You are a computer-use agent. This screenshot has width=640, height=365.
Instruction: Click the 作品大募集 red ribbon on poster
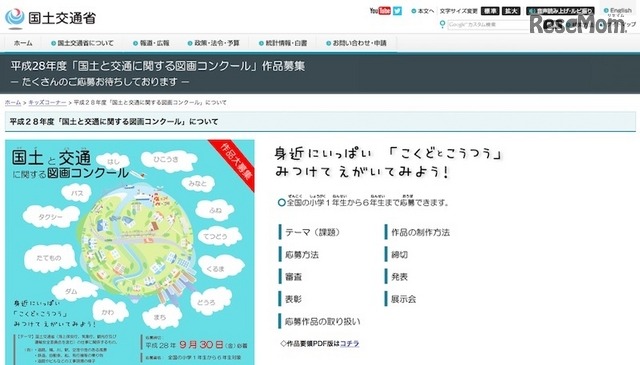(236, 161)
